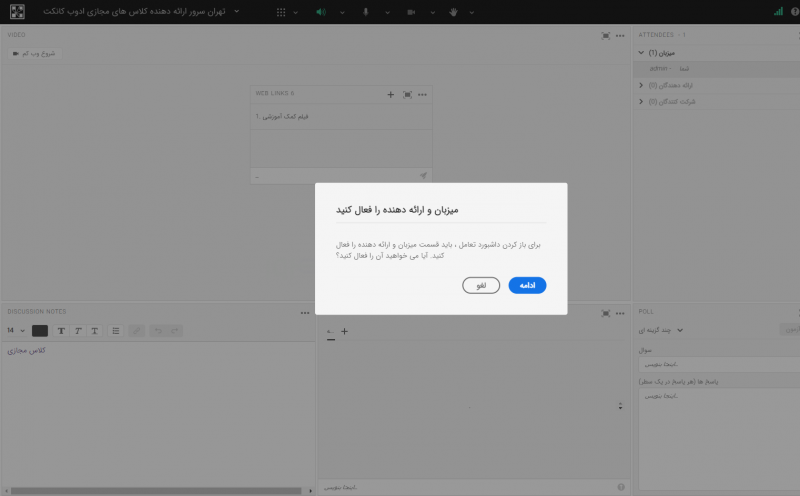800x496 pixels.
Task: Click the send arrow in Web Links
Action: (423, 176)
